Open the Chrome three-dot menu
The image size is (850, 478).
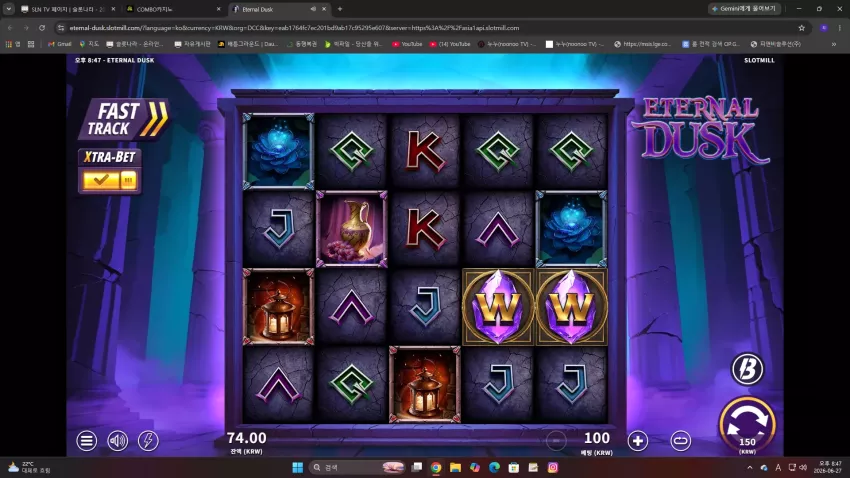(x=840, y=28)
